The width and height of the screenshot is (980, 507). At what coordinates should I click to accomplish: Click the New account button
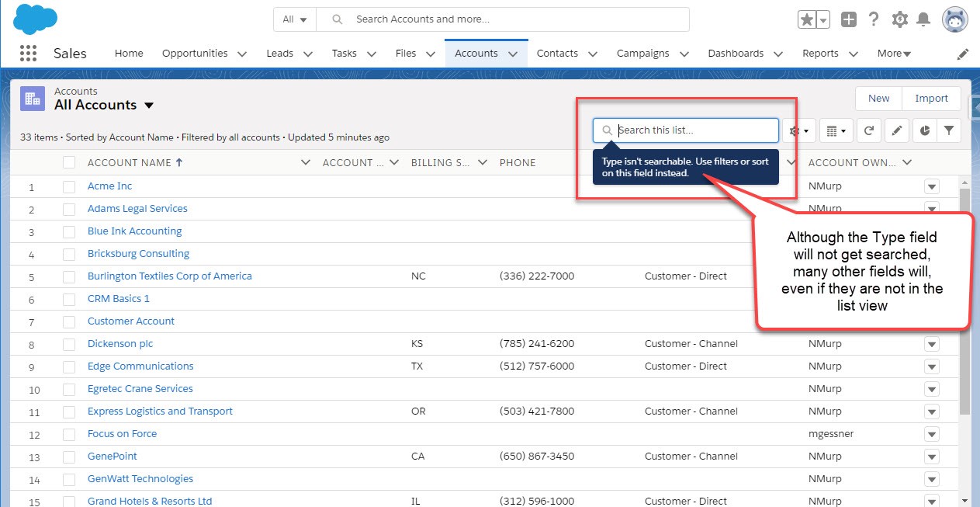[x=879, y=99]
